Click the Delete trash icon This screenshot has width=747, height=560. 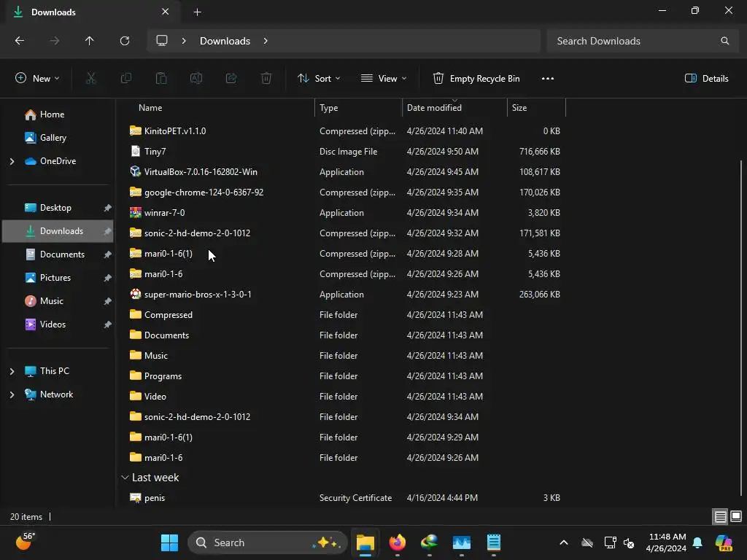pyautogui.click(x=266, y=79)
